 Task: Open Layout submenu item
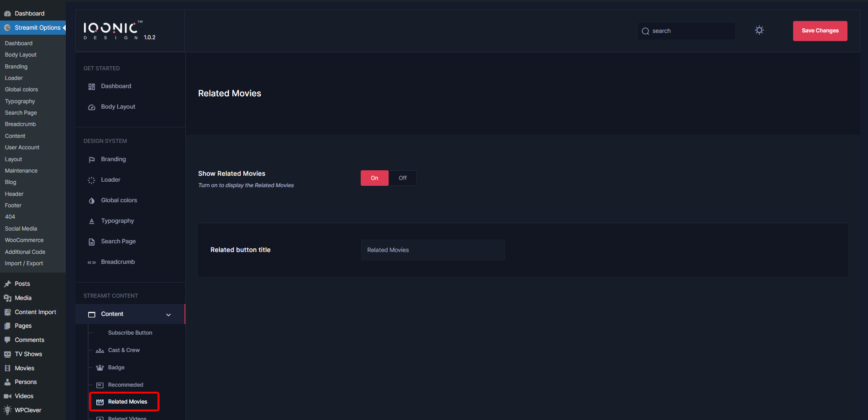click(x=13, y=159)
